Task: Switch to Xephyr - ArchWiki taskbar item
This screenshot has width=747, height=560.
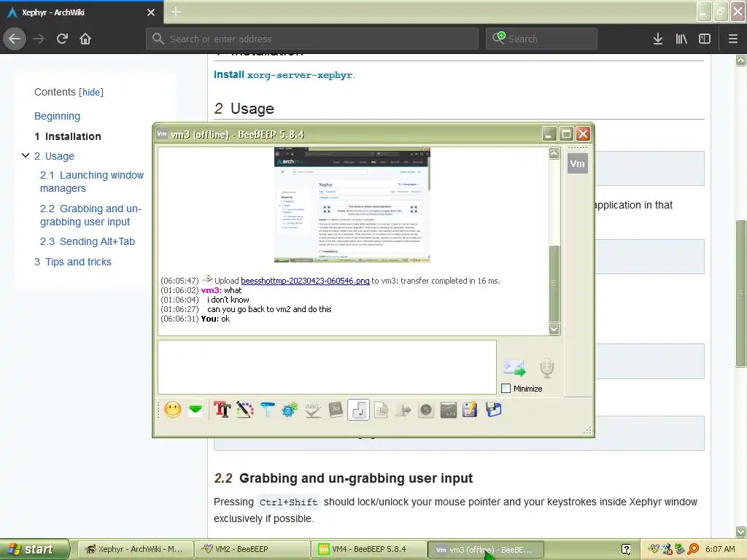Action: click(135, 549)
